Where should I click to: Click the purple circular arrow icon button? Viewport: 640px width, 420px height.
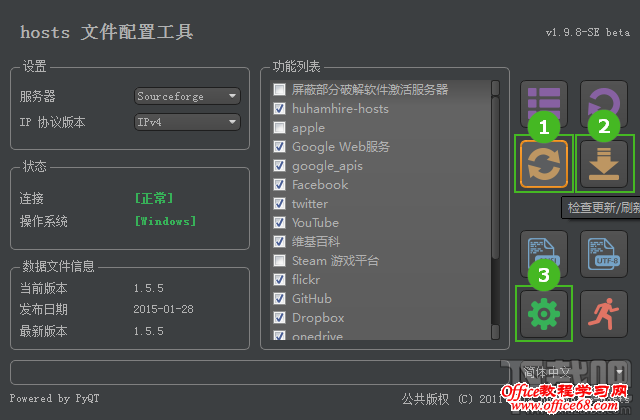(604, 103)
